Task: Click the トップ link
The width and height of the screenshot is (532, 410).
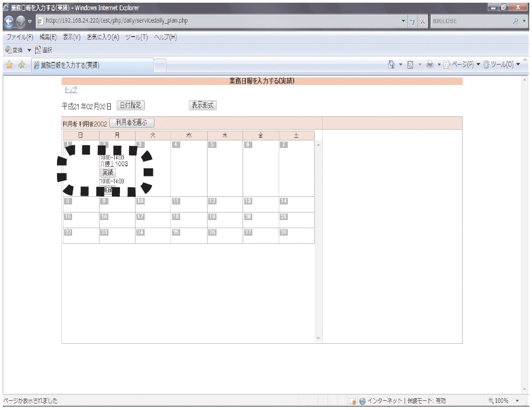Action: [70, 90]
